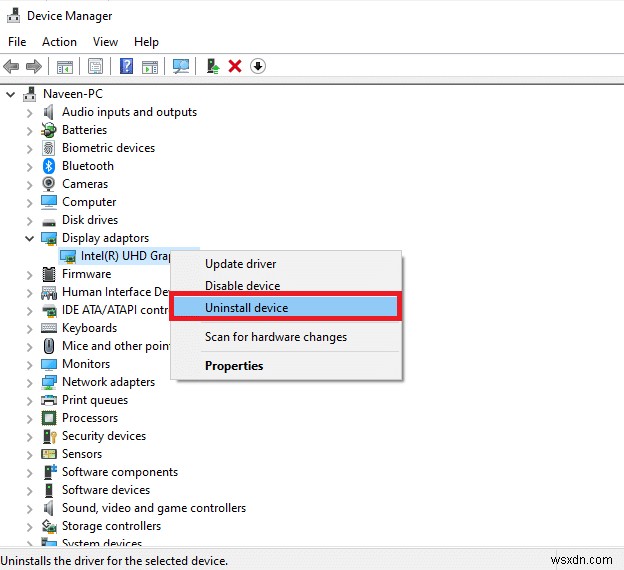Open the View menu
The height and width of the screenshot is (570, 624).
tap(105, 42)
